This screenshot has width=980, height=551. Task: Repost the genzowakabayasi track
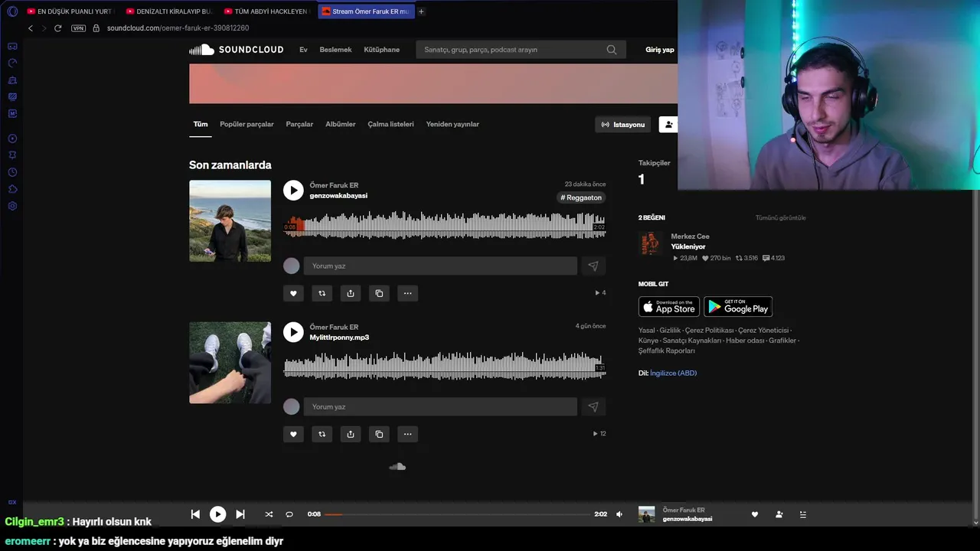pos(322,293)
